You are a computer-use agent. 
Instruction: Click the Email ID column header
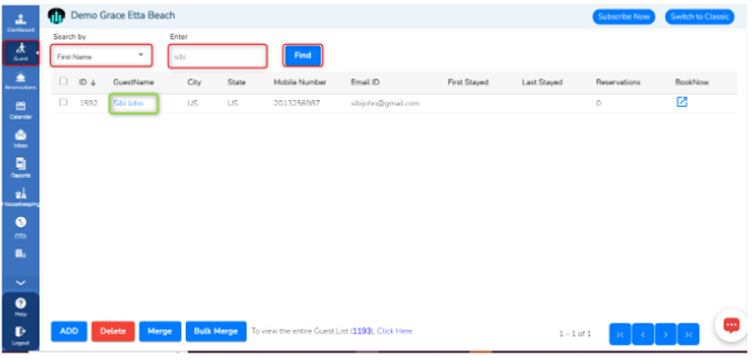point(365,82)
